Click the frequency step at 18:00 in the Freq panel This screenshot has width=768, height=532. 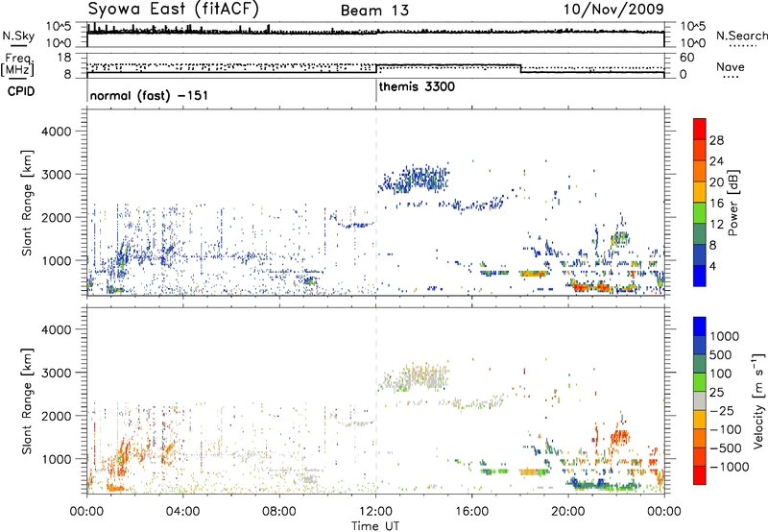pyautogui.click(x=520, y=68)
